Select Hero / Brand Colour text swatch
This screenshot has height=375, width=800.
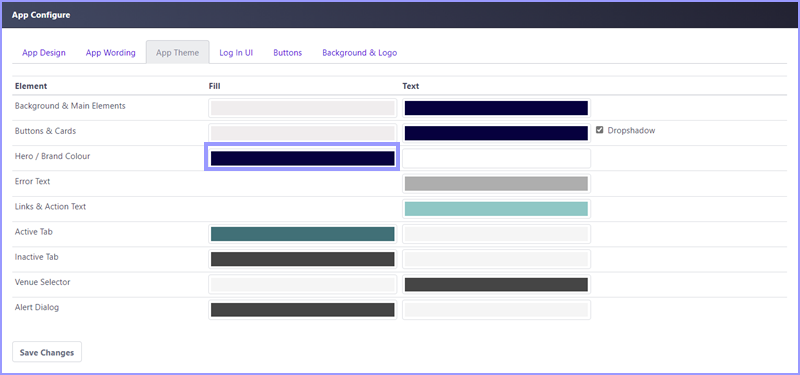pyautogui.click(x=496, y=158)
